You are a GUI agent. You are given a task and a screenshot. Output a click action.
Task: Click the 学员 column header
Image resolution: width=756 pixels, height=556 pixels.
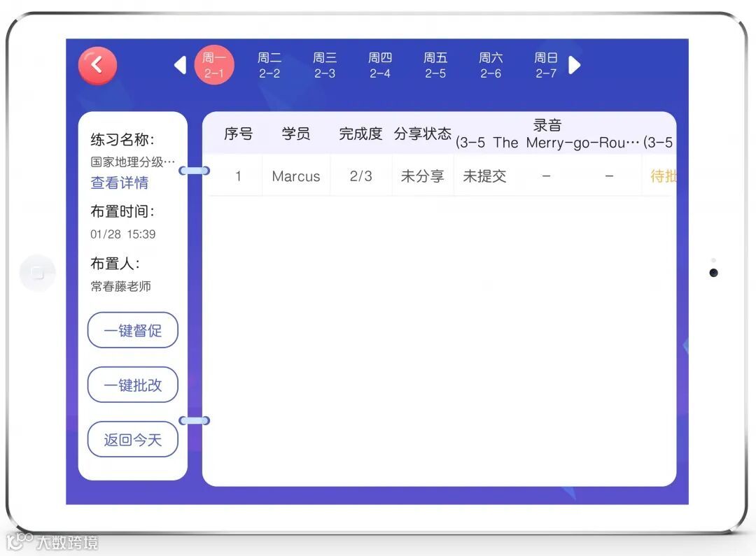[x=296, y=134]
